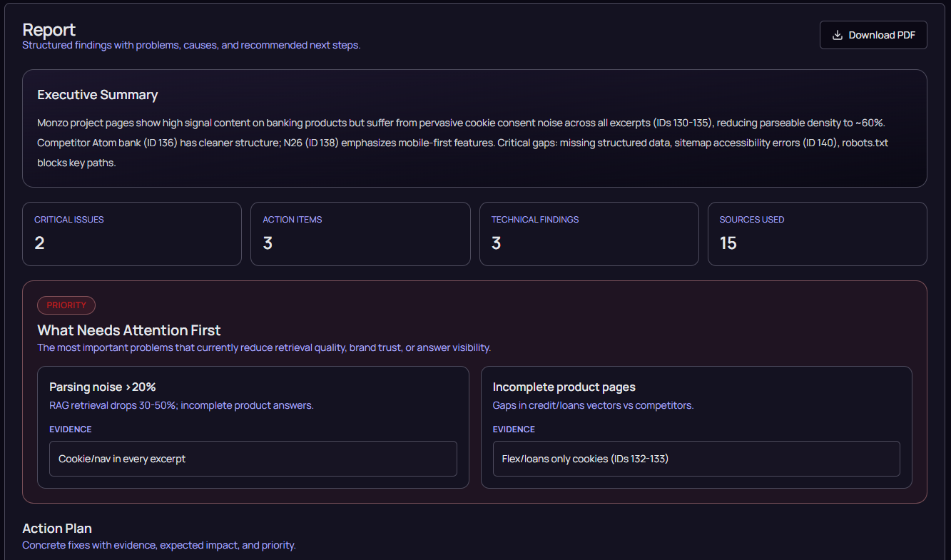Click the red PRIORITY badge

click(x=66, y=305)
